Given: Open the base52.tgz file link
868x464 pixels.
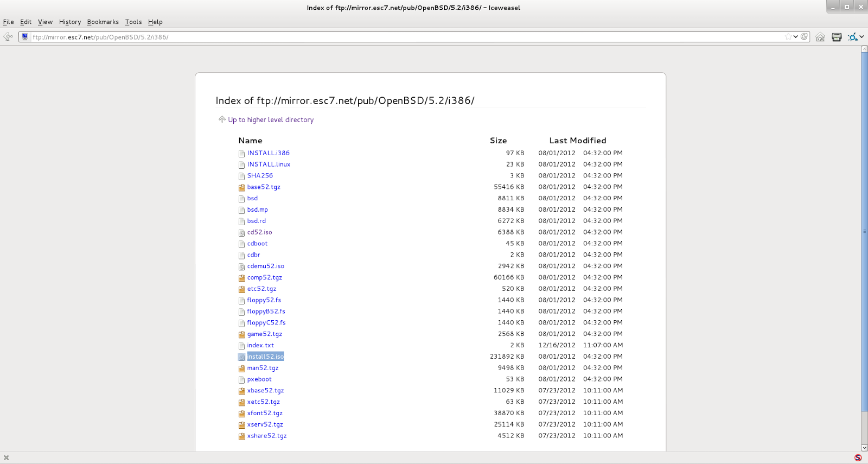Looking at the screenshot, I should click(264, 187).
